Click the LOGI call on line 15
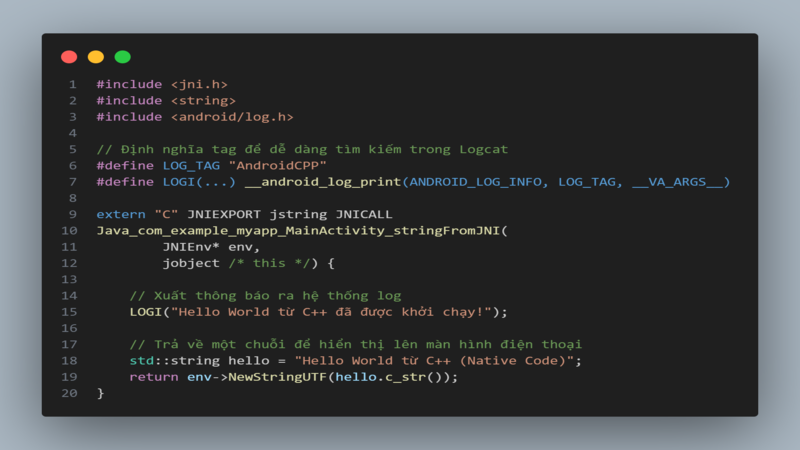Screen dimensions: 800x450 [145, 312]
